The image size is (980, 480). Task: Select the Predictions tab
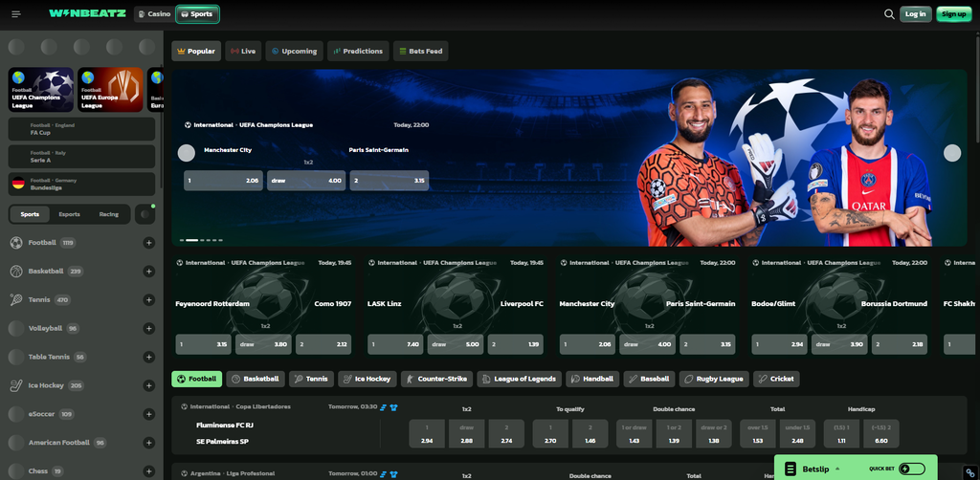358,52
